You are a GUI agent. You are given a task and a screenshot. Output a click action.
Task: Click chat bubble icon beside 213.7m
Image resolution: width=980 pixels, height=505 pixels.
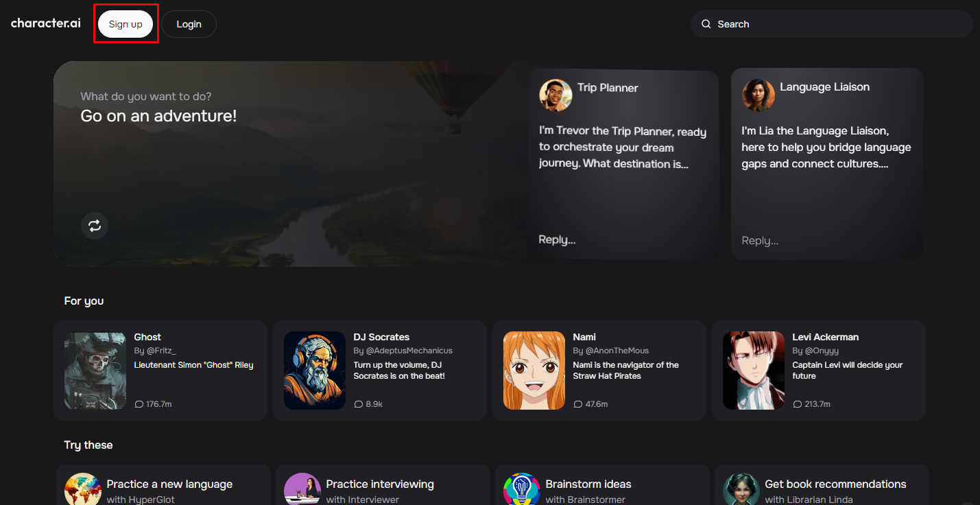click(798, 404)
